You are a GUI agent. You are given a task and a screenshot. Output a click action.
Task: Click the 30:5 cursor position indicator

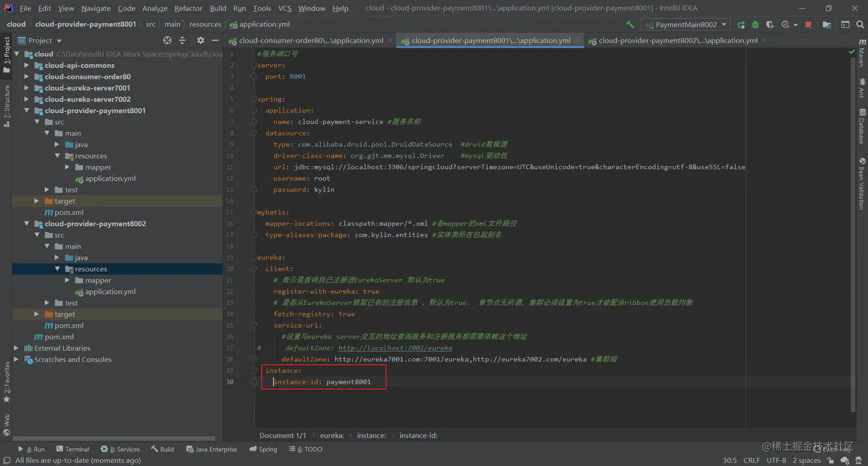730,460
